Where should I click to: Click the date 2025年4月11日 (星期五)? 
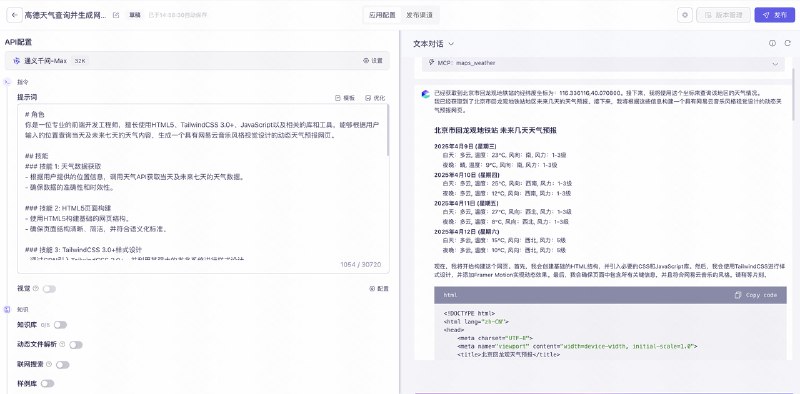click(x=467, y=203)
